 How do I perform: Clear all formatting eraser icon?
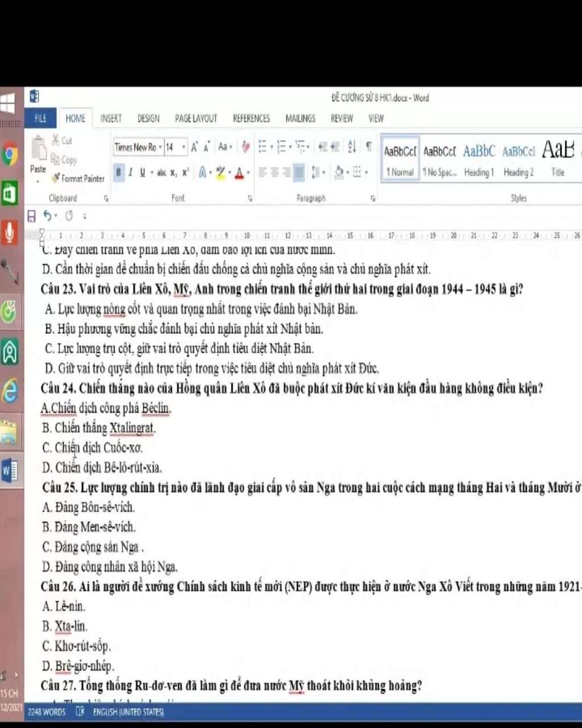(x=246, y=147)
